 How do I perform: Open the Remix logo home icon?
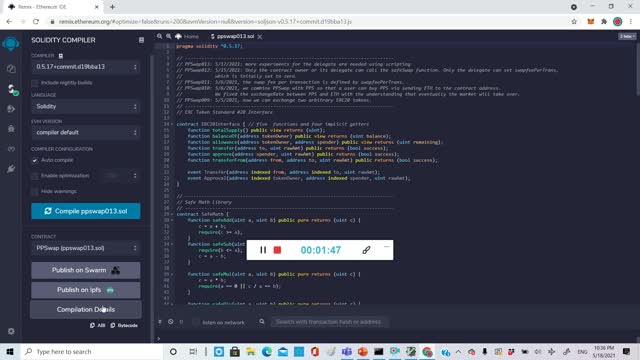[11, 44]
